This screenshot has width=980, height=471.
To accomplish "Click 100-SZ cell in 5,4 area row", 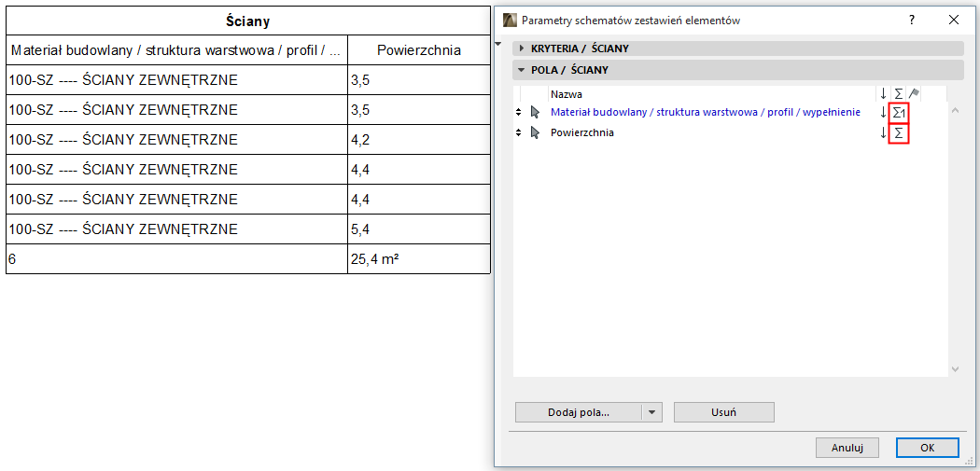I will [x=177, y=229].
